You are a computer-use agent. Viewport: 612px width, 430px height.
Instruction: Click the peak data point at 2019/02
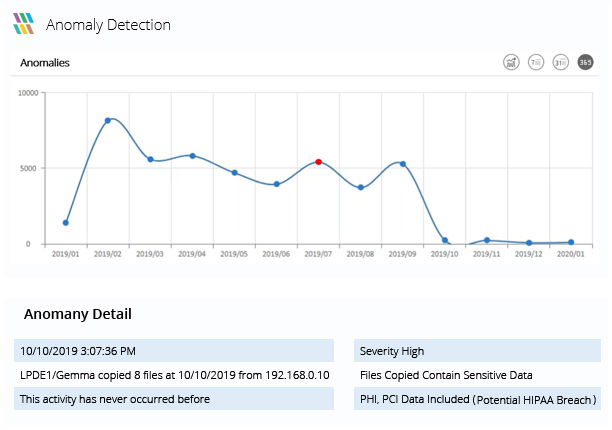(108, 120)
